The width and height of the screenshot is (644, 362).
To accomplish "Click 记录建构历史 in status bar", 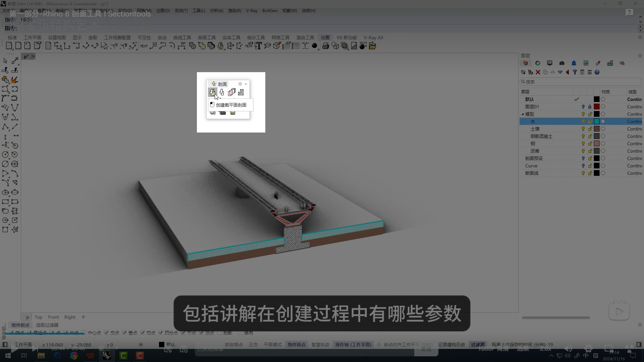I will coord(451,345).
